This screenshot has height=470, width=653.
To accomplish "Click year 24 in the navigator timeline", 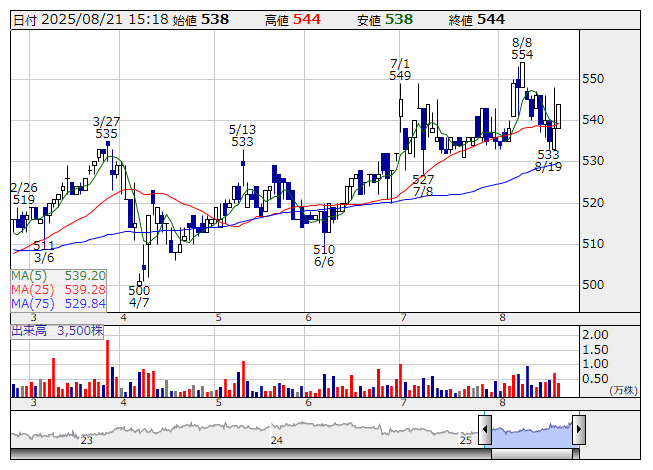I will pos(277,440).
